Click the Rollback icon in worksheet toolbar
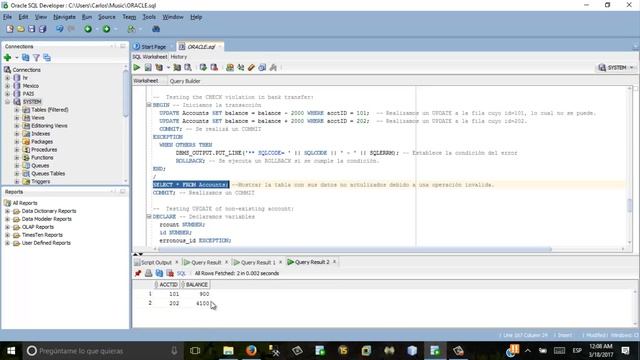The image size is (640, 360). click(214, 68)
